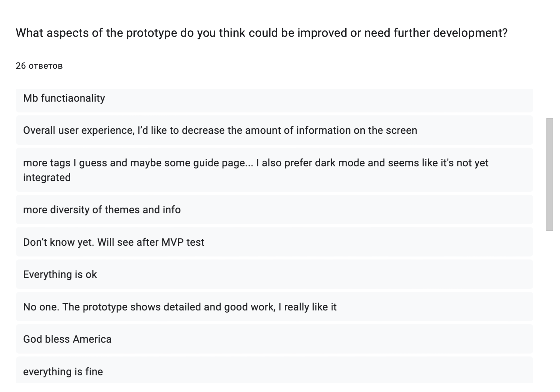
Task: Click the vertical scrollbar thumb
Action: coord(549,174)
